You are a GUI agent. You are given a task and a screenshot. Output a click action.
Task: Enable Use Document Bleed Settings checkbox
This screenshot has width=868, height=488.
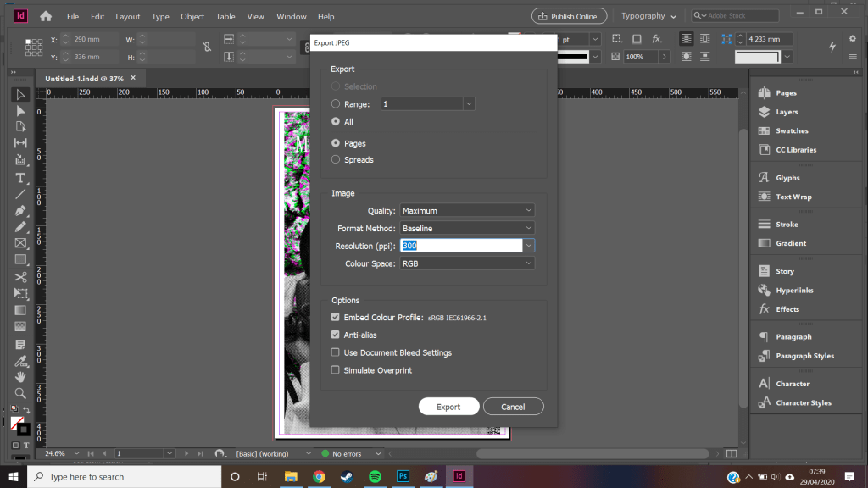[337, 352]
